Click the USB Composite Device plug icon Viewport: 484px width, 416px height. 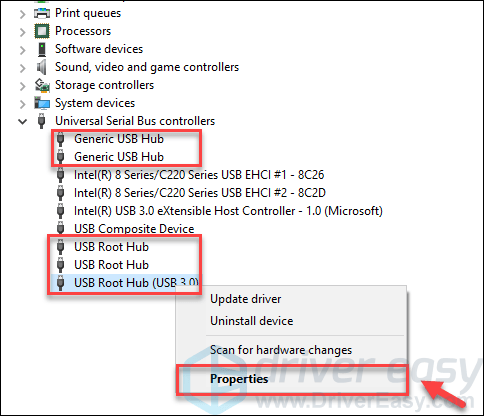pyautogui.click(x=60, y=229)
